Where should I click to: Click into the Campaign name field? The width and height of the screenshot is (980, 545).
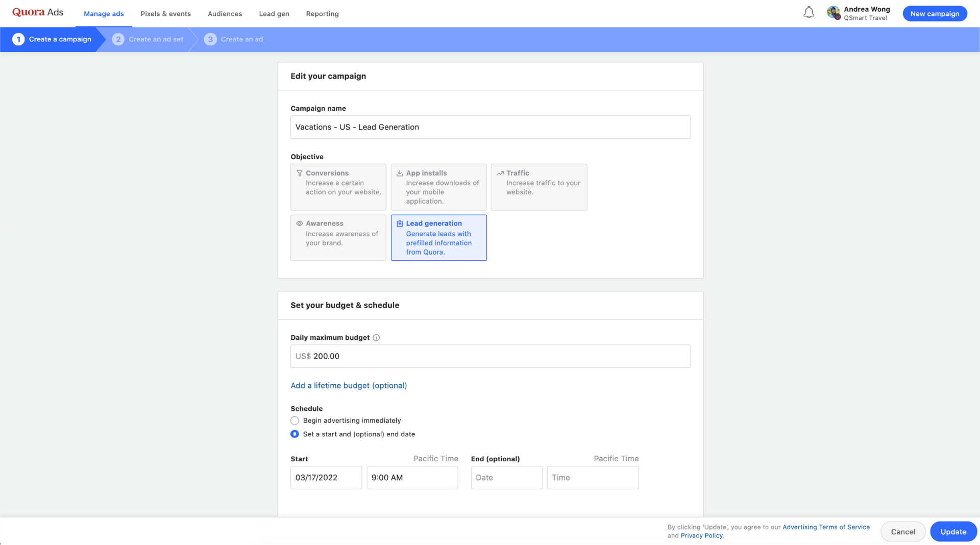point(490,128)
